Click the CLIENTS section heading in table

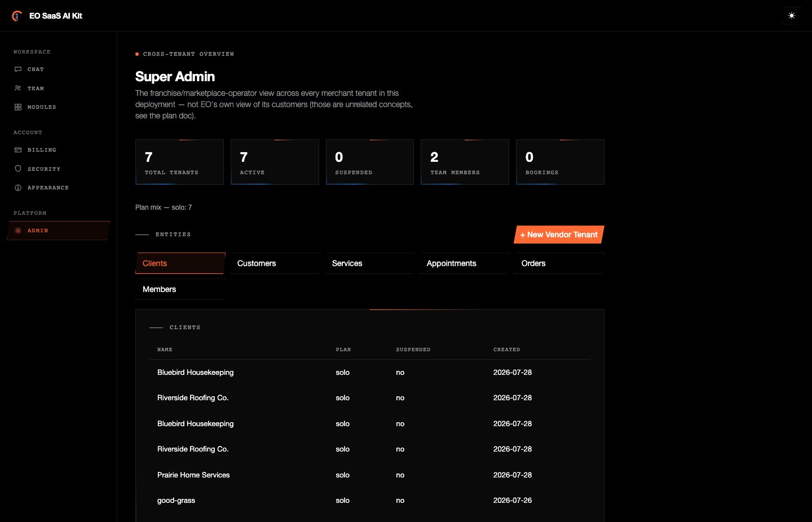(185, 328)
